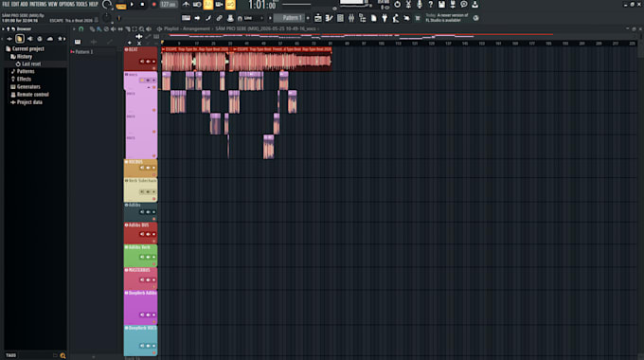Mute the VOCBUS track speaker toggle

[x=142, y=168]
